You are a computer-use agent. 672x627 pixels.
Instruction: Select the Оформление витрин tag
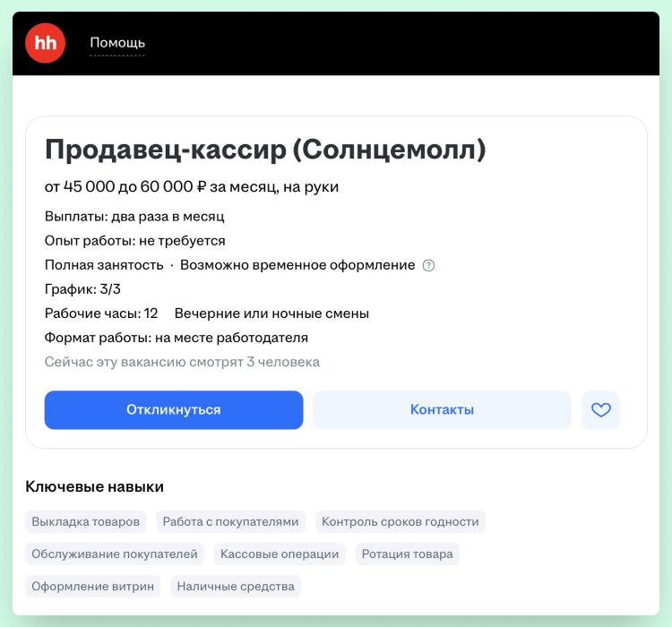92,587
